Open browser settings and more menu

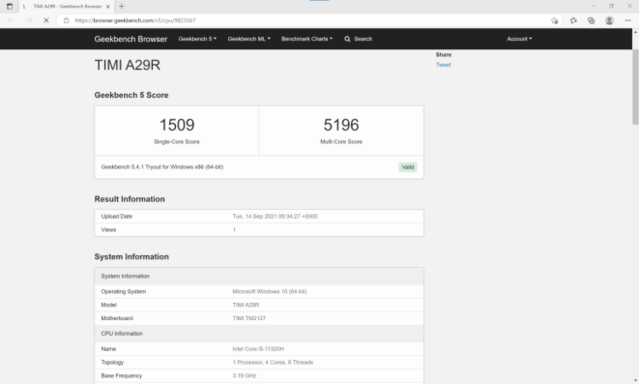628,20
